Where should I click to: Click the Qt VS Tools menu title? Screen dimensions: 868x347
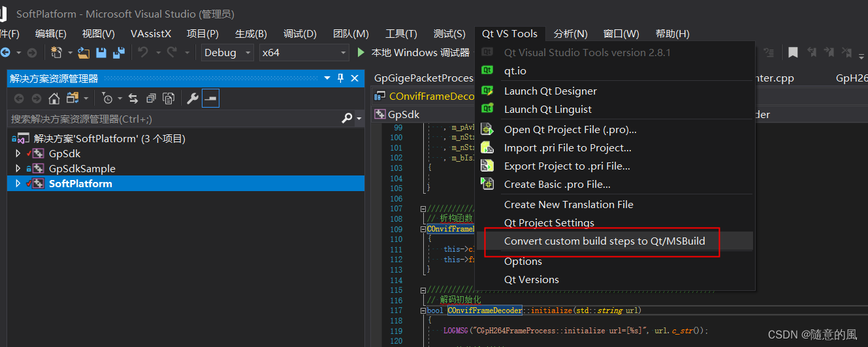pyautogui.click(x=509, y=34)
